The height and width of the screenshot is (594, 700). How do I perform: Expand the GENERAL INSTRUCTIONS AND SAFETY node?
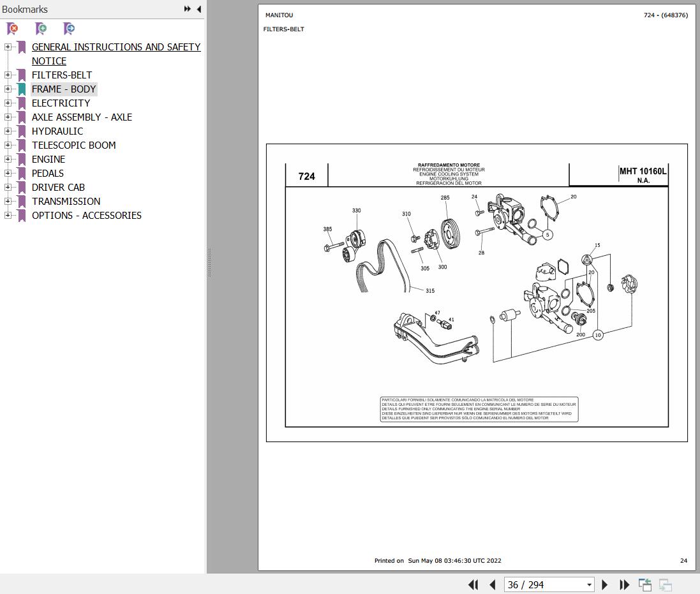(8, 47)
